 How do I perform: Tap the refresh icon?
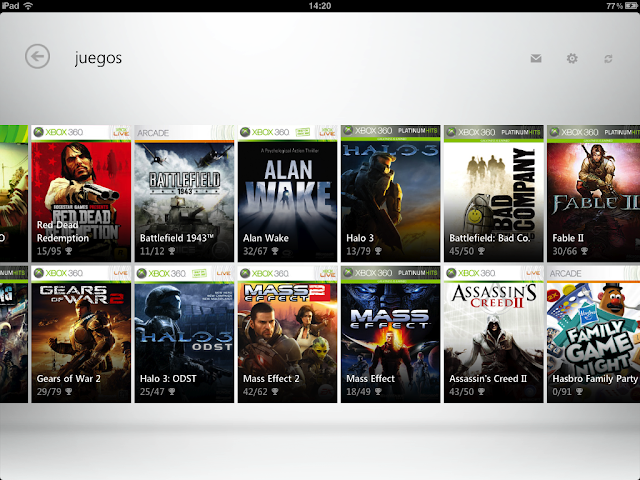[x=608, y=59]
